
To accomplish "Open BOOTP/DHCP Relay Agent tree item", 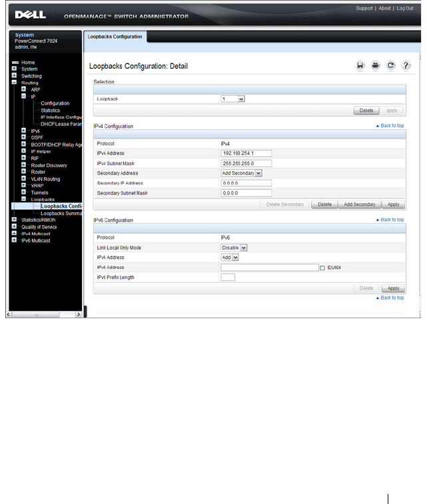I will [56, 144].
